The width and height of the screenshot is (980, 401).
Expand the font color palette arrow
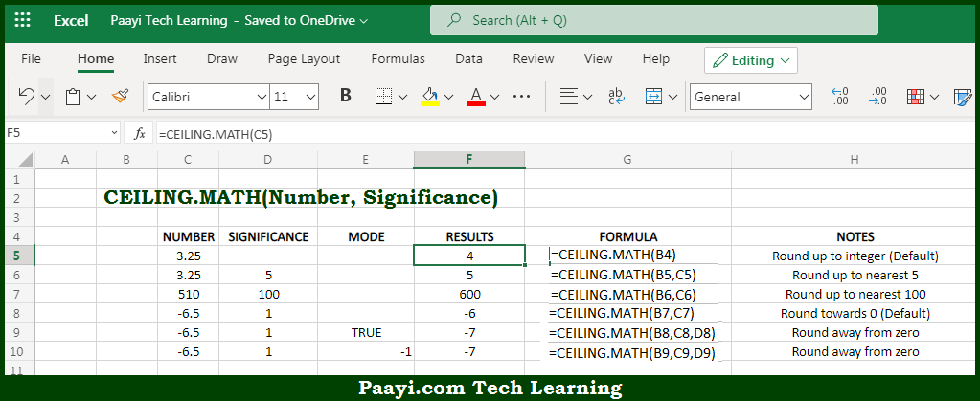coord(495,97)
